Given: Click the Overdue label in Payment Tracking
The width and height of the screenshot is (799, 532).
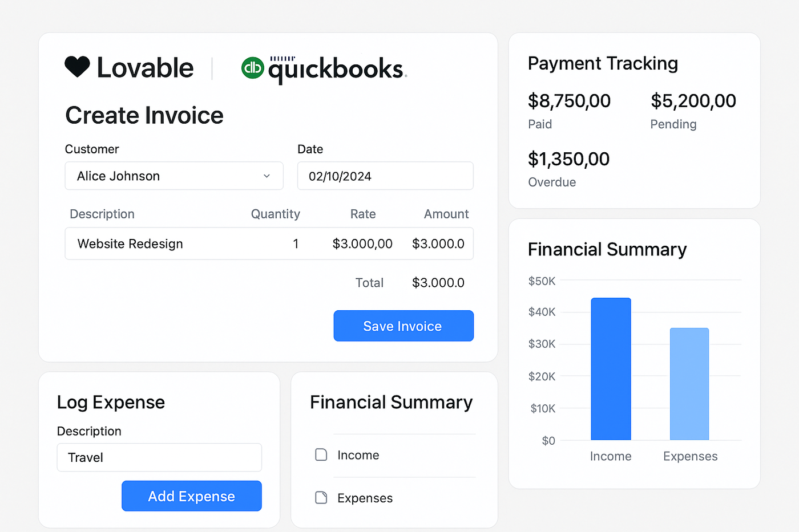Looking at the screenshot, I should tap(552, 182).
